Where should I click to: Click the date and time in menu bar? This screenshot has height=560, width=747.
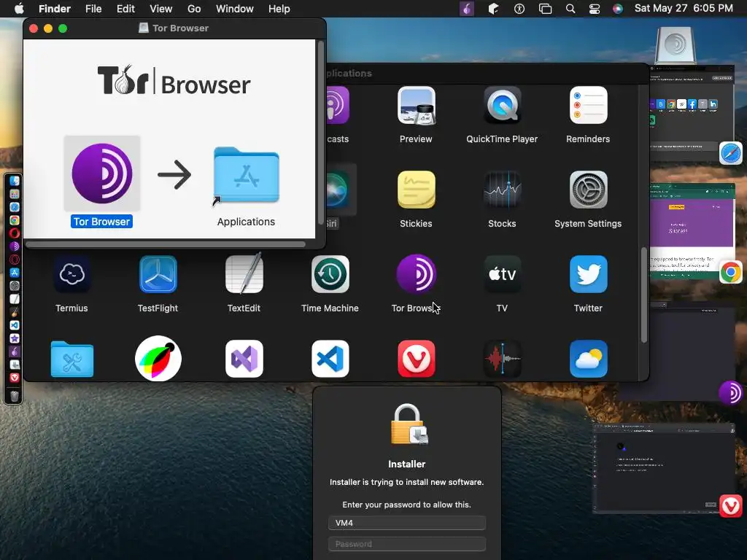[x=684, y=8]
